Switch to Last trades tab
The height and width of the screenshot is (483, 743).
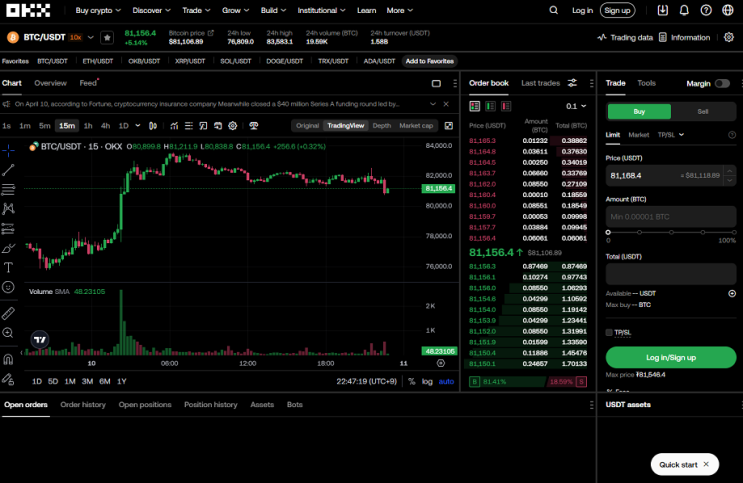(540, 83)
